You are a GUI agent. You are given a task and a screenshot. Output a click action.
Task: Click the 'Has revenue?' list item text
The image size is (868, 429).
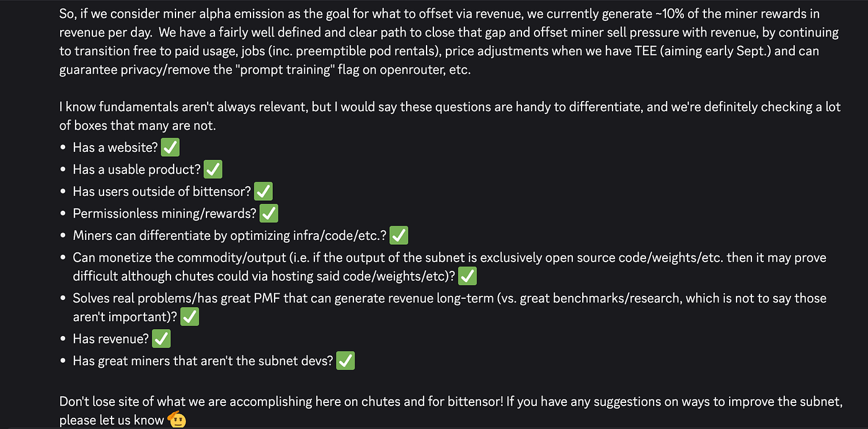[x=111, y=338]
